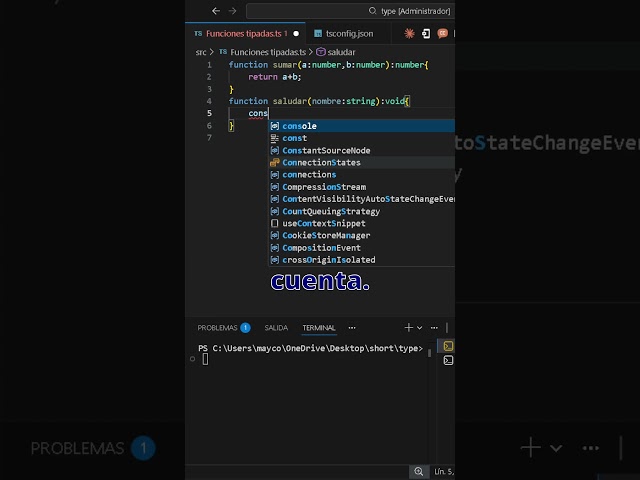The height and width of the screenshot is (480, 640).
Task: Click the orange chat bubble icon
Action: (x=442, y=33)
